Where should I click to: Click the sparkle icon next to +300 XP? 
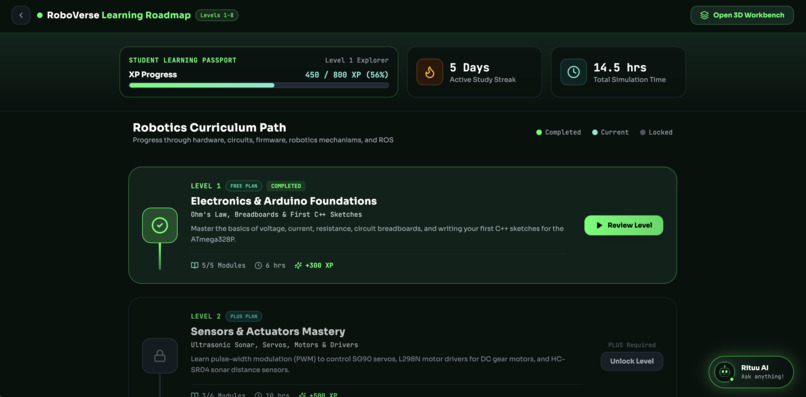pos(298,265)
